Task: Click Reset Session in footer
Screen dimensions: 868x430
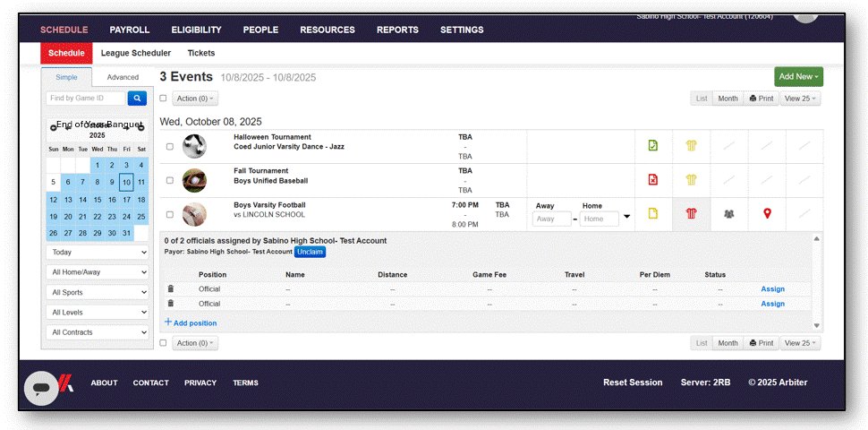Action: click(633, 383)
